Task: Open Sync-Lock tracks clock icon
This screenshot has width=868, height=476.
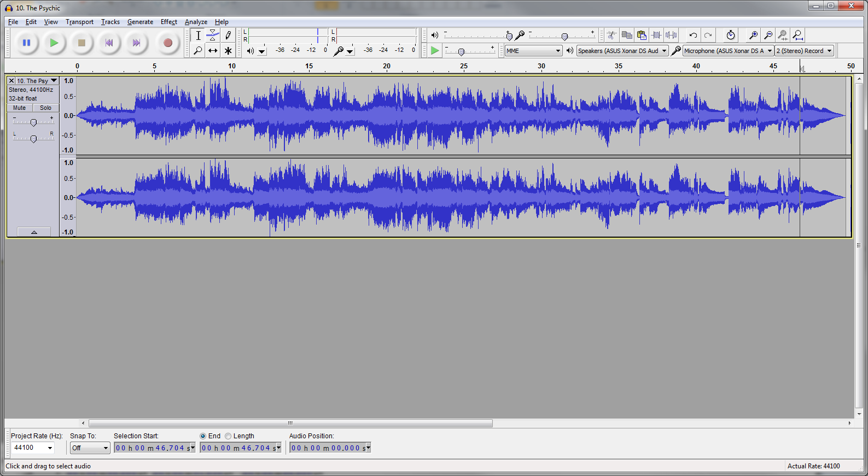Action: coord(731,35)
